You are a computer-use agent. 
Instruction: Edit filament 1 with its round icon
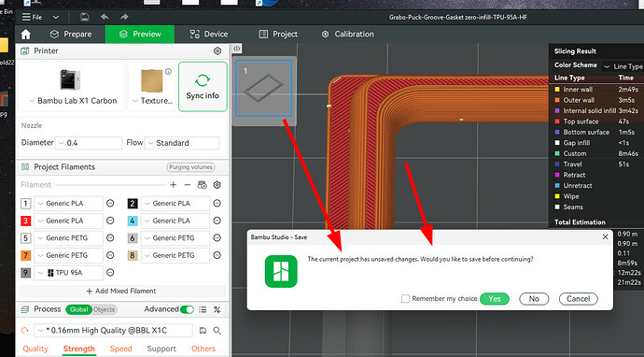110,203
